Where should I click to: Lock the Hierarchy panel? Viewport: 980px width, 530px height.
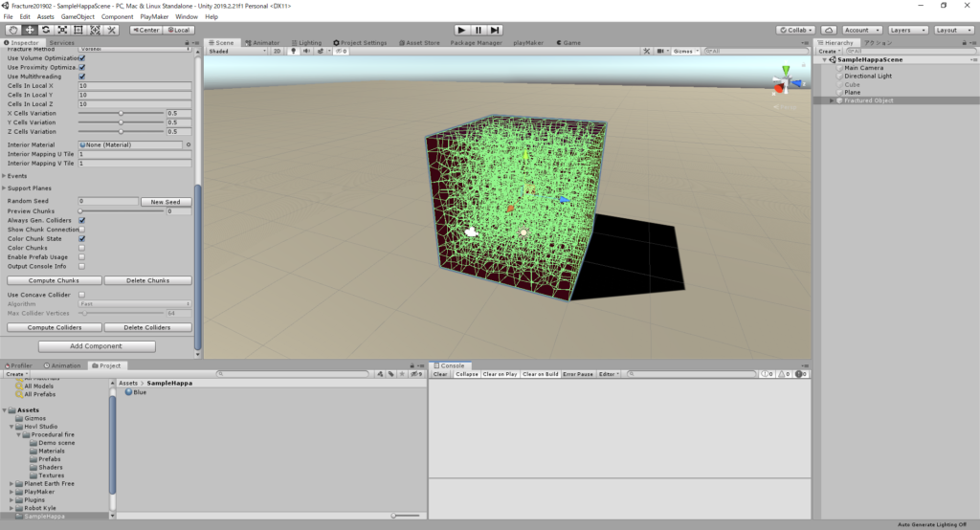point(965,42)
